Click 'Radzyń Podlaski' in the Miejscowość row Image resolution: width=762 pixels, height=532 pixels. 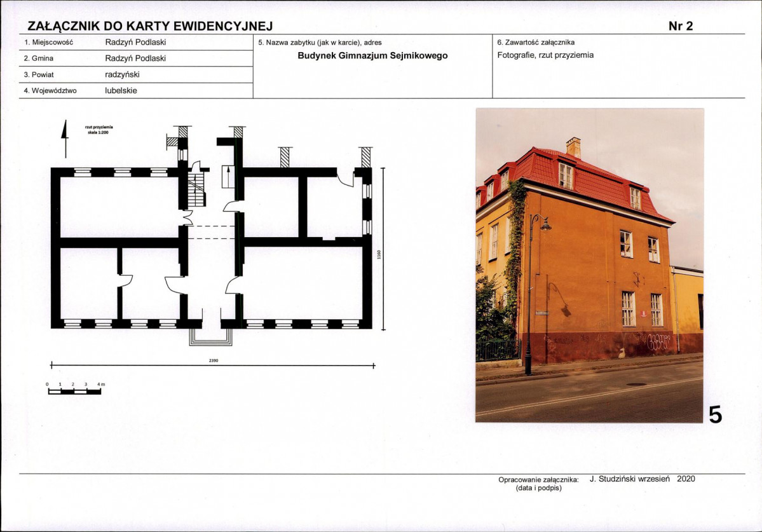pos(135,43)
